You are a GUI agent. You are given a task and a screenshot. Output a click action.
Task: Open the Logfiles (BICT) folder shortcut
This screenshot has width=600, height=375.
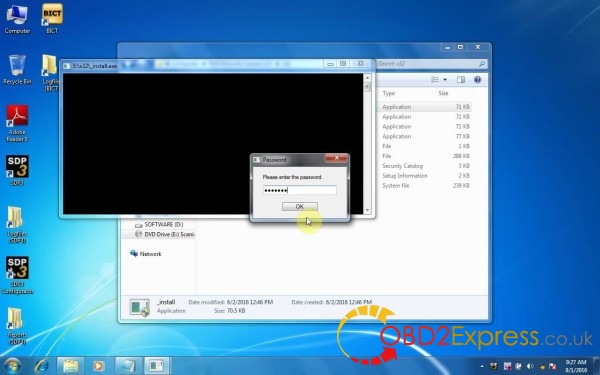(51, 73)
